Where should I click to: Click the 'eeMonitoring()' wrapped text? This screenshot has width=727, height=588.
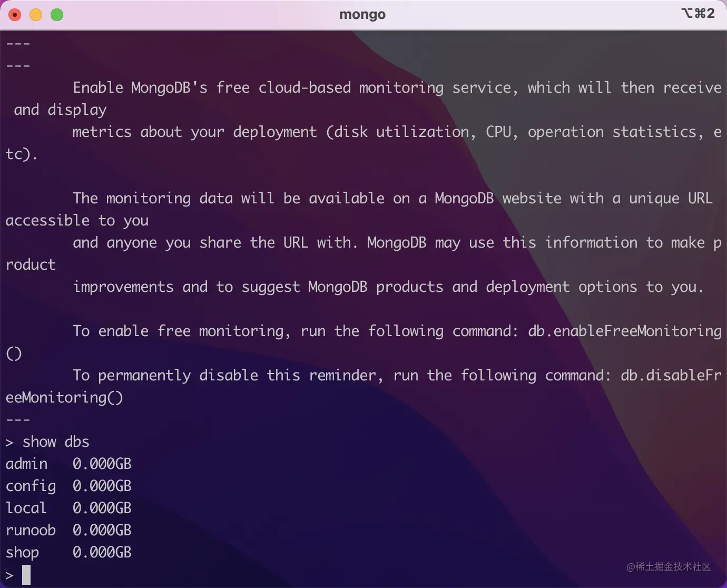[x=64, y=397]
